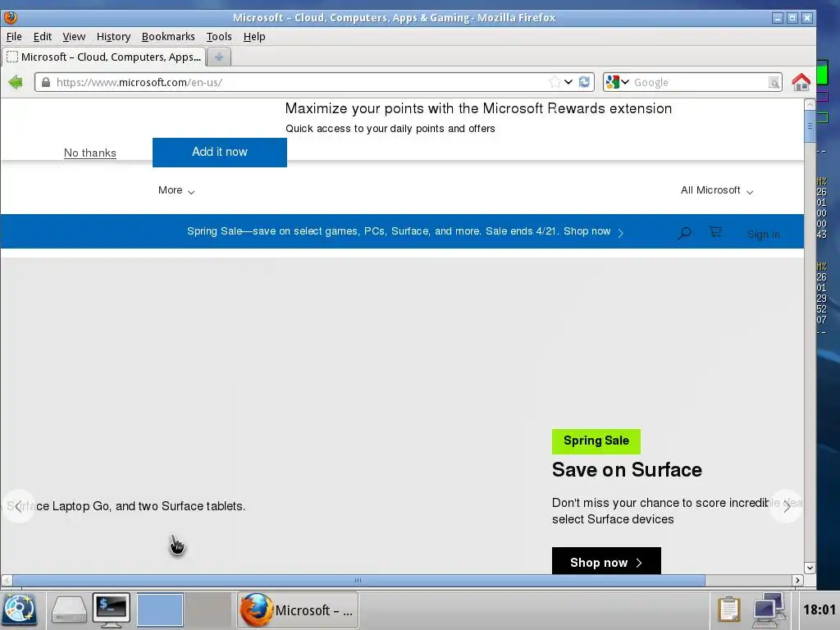Open the Bookmarks menu

pos(168,36)
